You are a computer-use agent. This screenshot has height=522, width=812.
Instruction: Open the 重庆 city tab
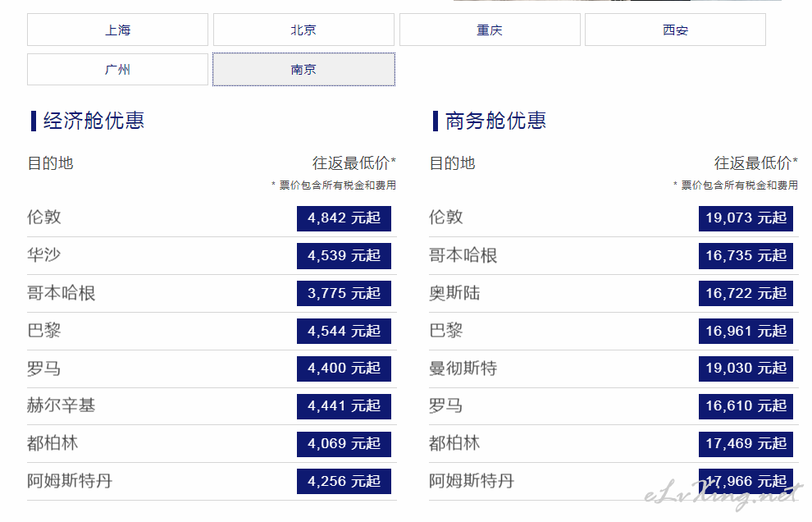tap(490, 30)
